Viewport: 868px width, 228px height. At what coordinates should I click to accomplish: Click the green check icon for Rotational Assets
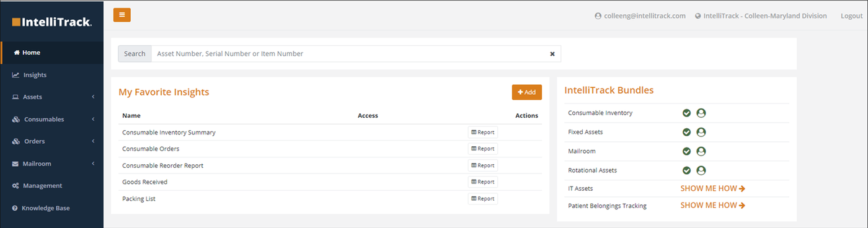(x=687, y=170)
